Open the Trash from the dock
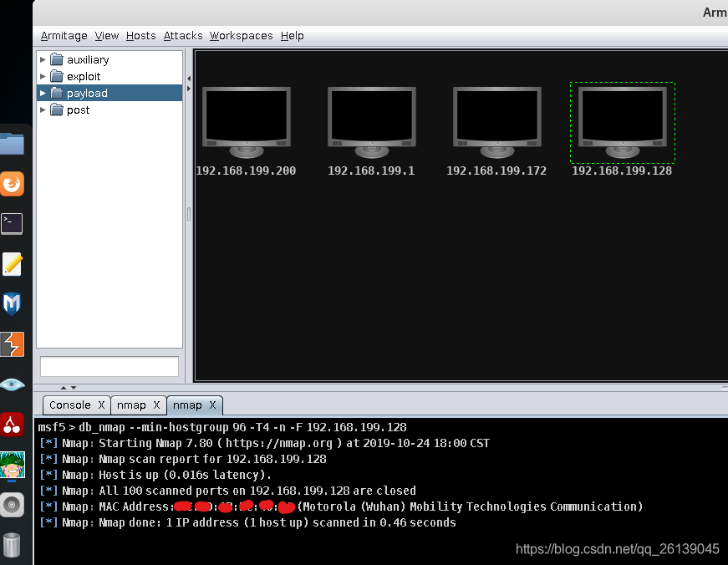This screenshot has width=728, height=565. click(12, 545)
